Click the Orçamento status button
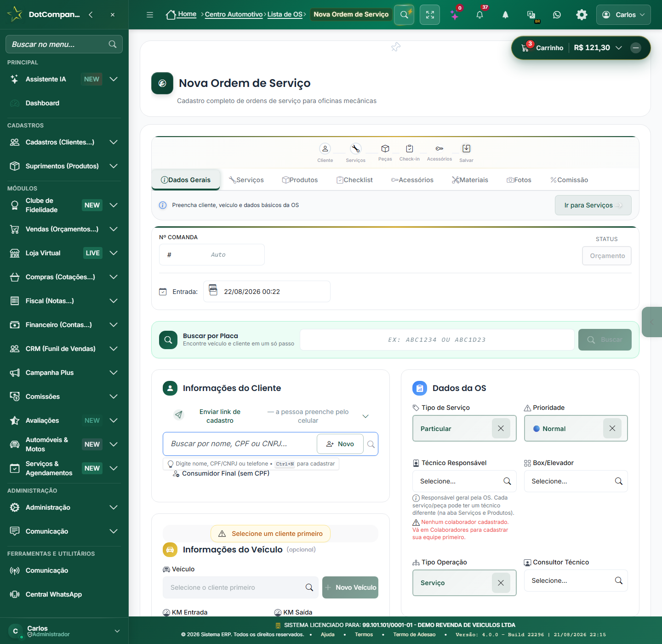The height and width of the screenshot is (644, 662). click(x=607, y=256)
